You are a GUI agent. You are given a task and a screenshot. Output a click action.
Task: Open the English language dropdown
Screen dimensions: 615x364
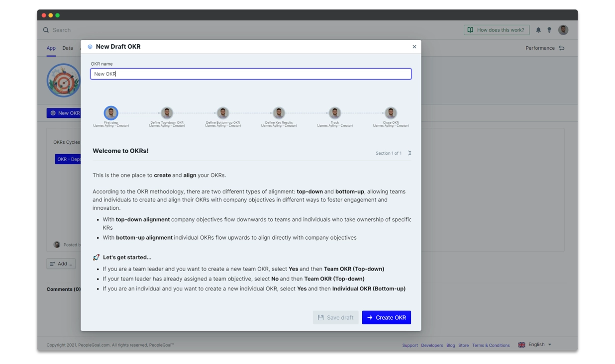pyautogui.click(x=535, y=344)
